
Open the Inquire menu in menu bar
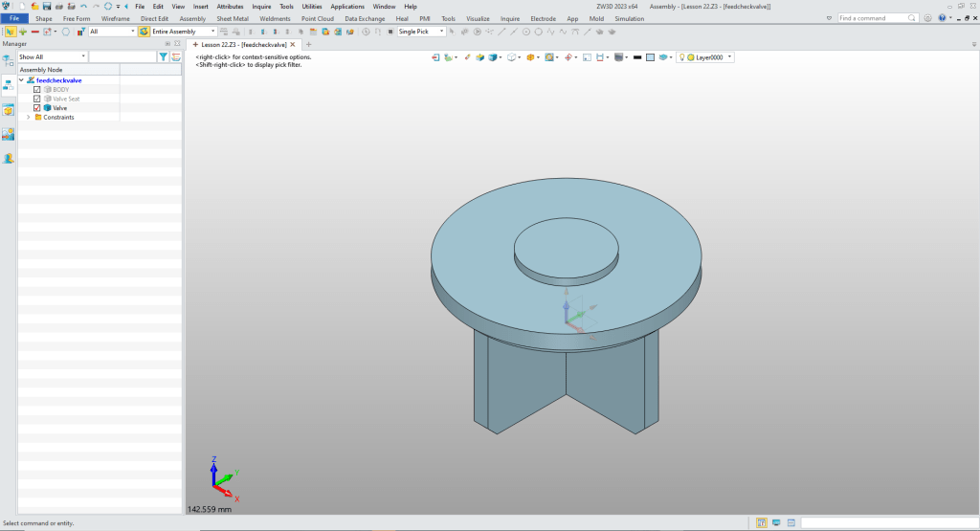(x=261, y=7)
